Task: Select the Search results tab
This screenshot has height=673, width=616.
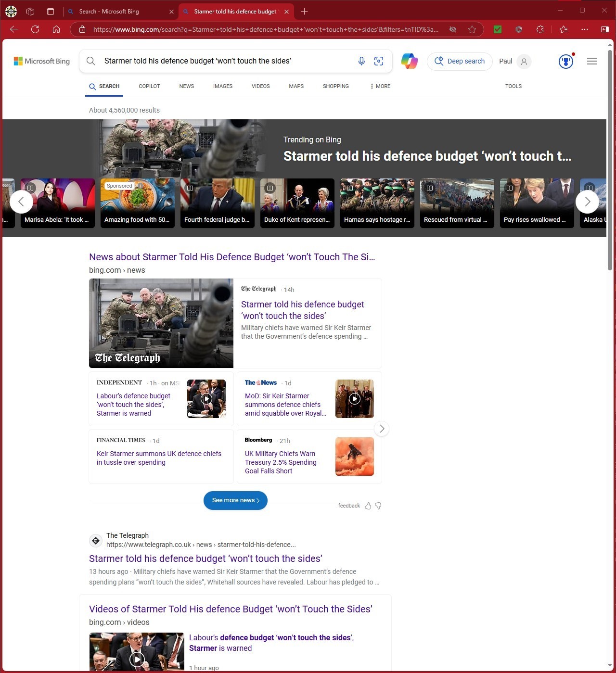Action: (104, 86)
